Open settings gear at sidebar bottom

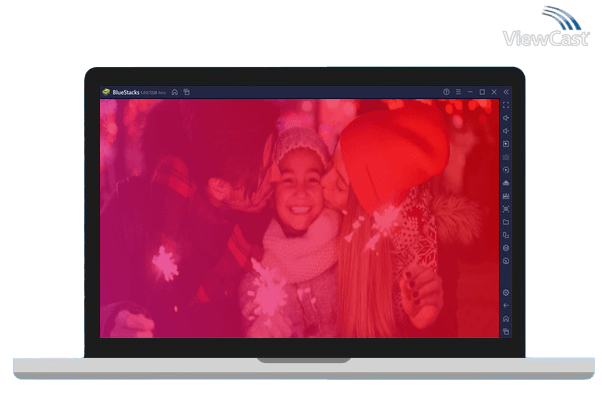(x=506, y=293)
